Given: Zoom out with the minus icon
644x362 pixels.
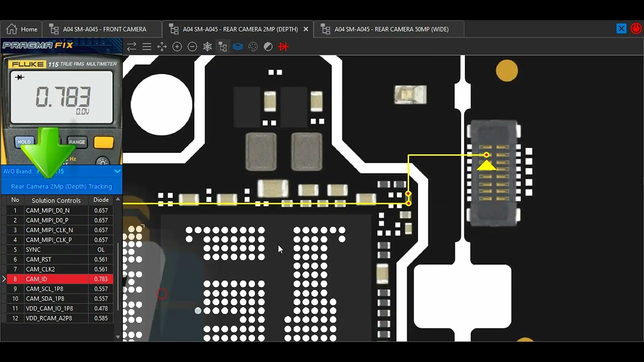Looking at the screenshot, I should (192, 47).
